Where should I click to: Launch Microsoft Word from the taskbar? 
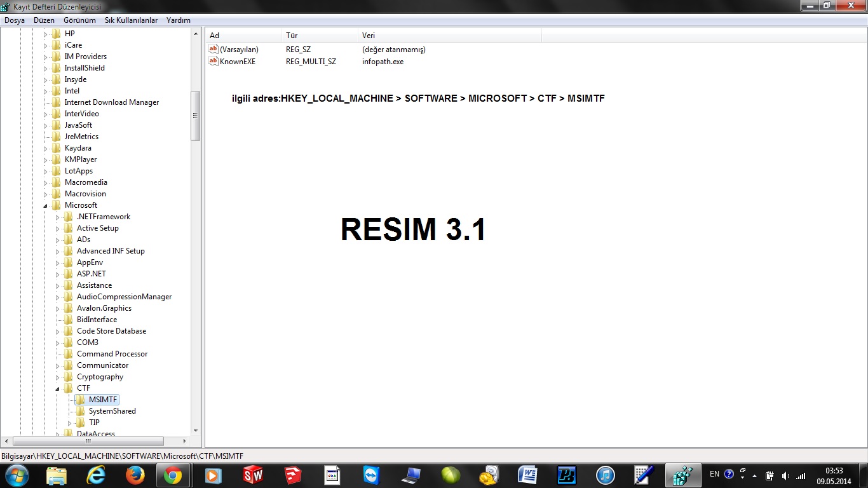point(528,475)
